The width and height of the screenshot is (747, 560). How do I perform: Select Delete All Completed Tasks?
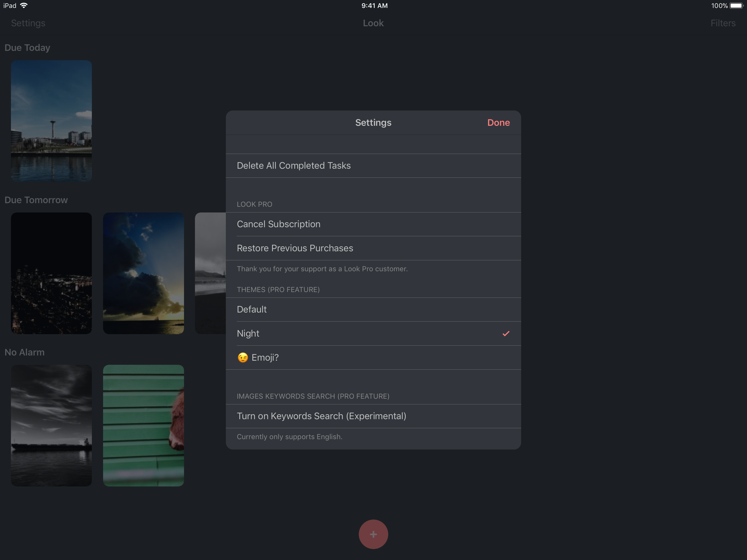click(x=373, y=165)
